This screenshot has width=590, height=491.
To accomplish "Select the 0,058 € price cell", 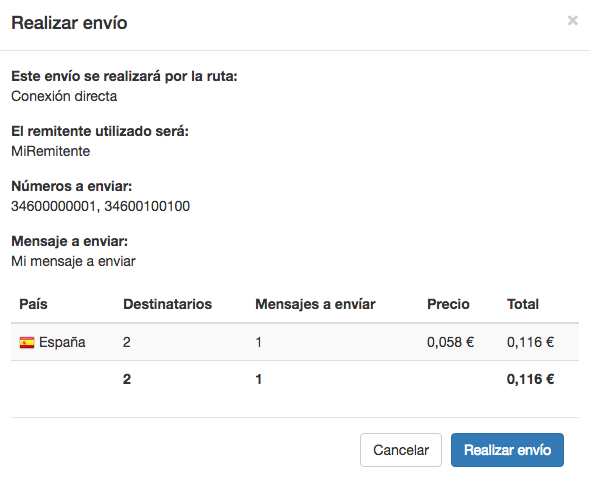I will [x=450, y=342].
